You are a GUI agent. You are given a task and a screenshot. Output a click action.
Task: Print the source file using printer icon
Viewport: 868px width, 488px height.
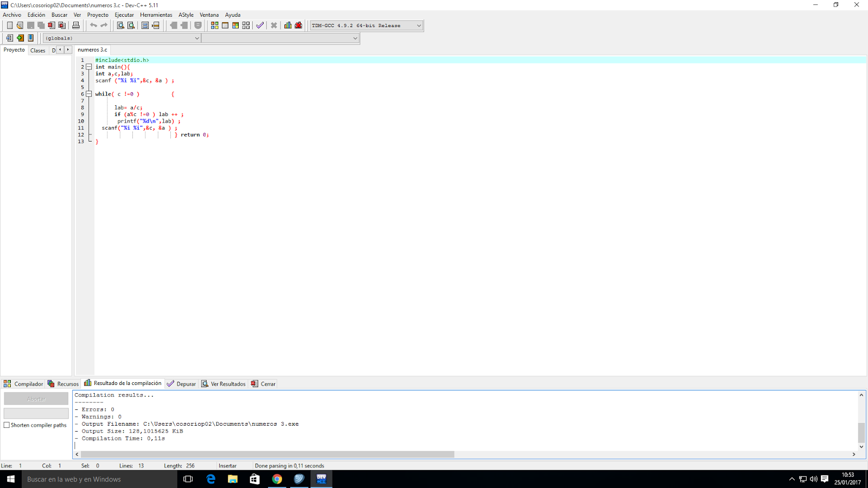pyautogui.click(x=76, y=25)
